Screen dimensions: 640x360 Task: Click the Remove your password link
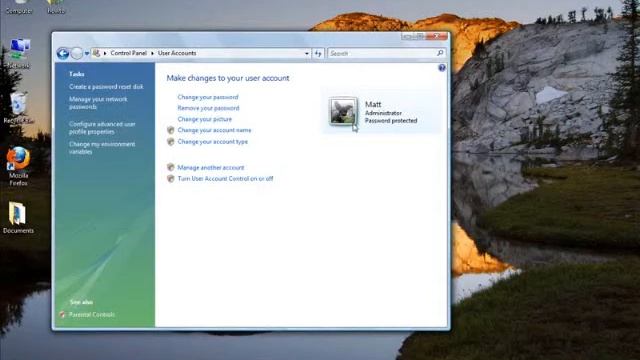pos(208,108)
